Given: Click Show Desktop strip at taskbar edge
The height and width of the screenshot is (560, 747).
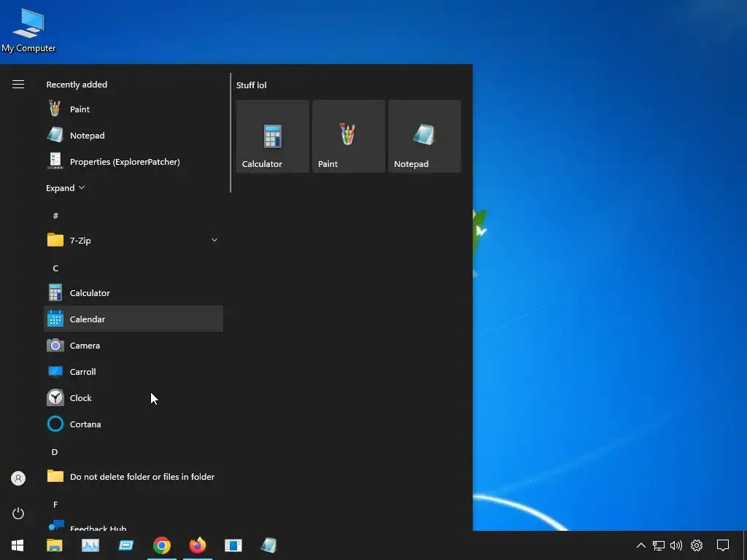Looking at the screenshot, I should 745,545.
